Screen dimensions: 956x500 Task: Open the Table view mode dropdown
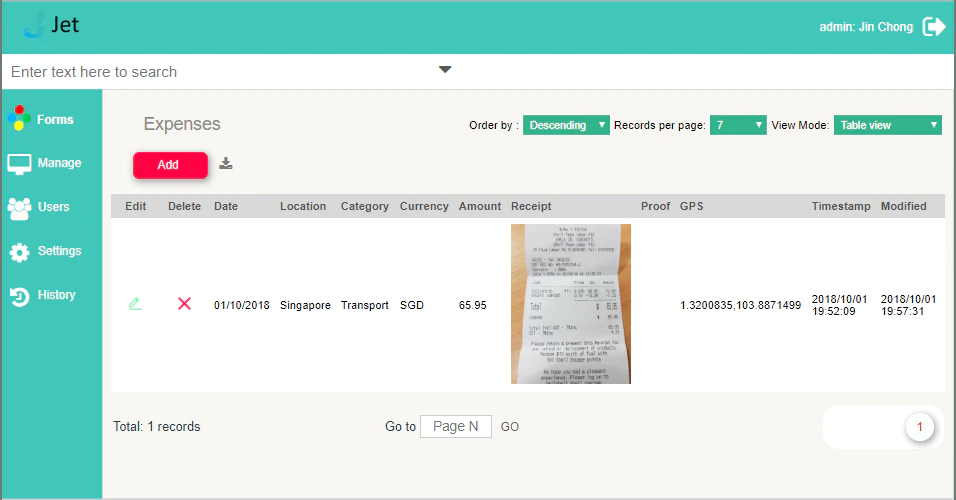(x=887, y=125)
